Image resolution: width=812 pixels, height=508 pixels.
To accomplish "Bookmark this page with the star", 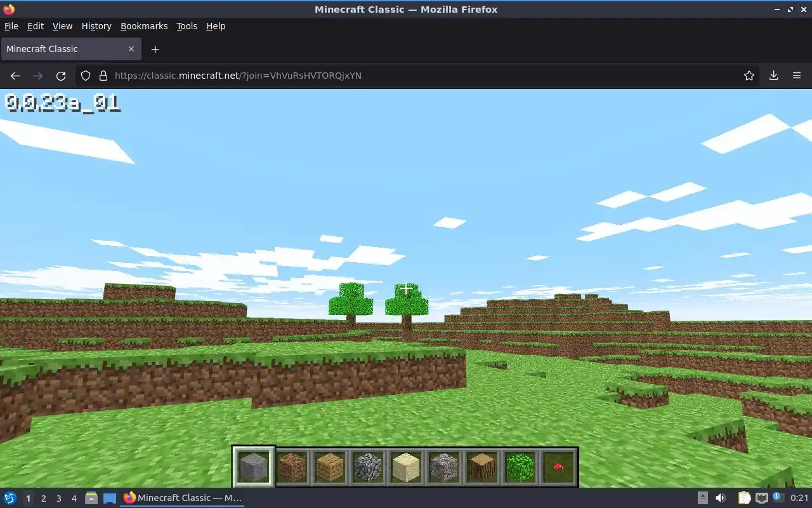I will click(749, 76).
